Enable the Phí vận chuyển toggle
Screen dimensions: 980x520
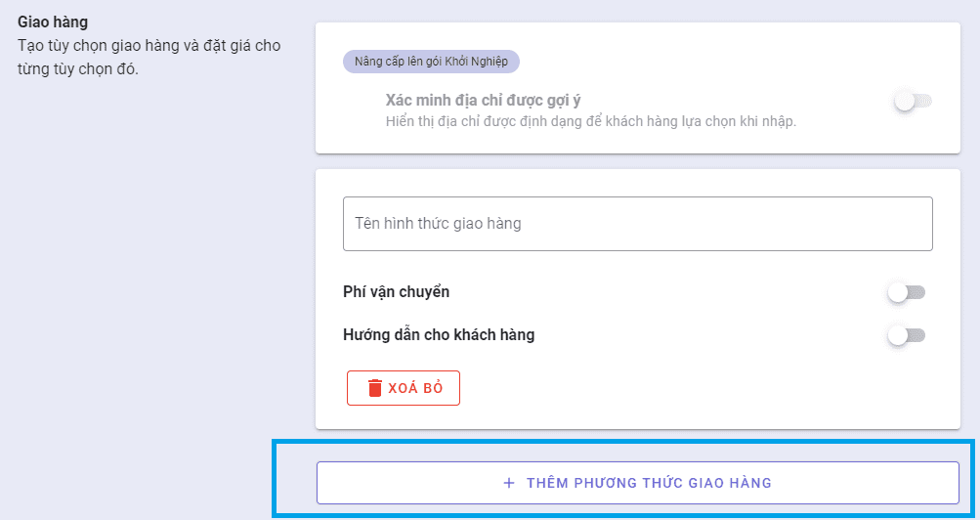[906, 292]
